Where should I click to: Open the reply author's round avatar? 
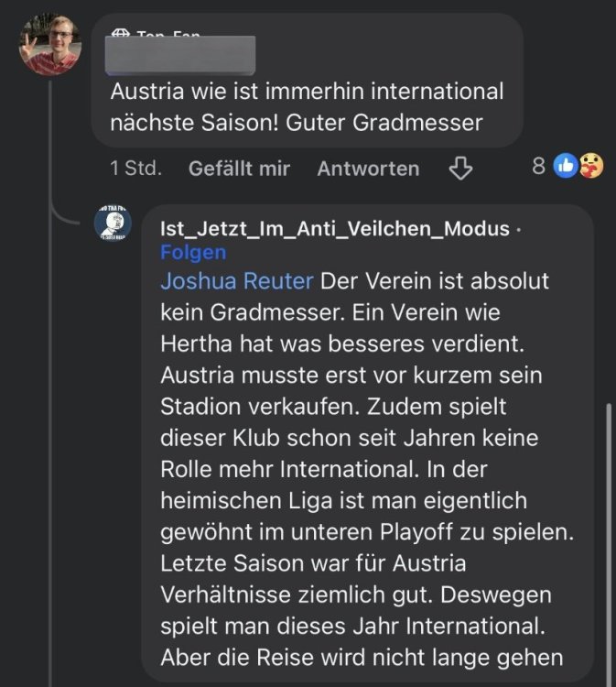click(113, 224)
